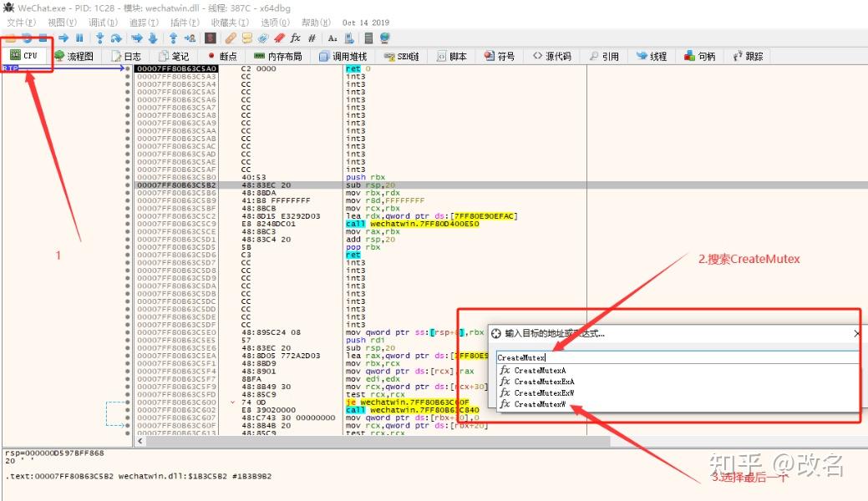The image size is (868, 501).
Task: Select CreateMutexExW suggestion entry
Action: tap(537, 393)
